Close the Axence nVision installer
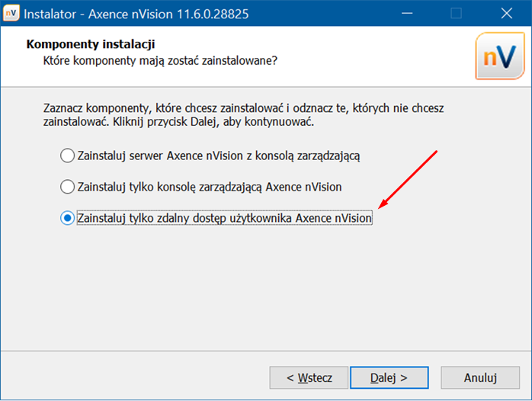Image resolution: width=532 pixels, height=401 pixels. [506, 14]
